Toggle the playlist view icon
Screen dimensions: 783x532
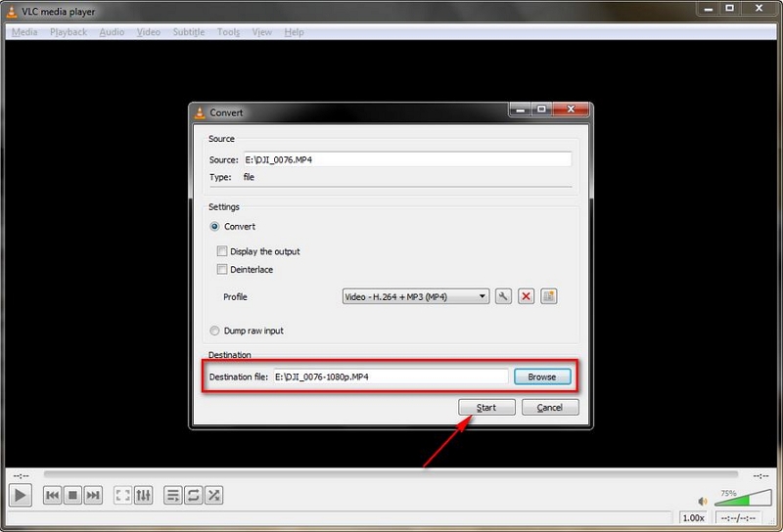[173, 496]
